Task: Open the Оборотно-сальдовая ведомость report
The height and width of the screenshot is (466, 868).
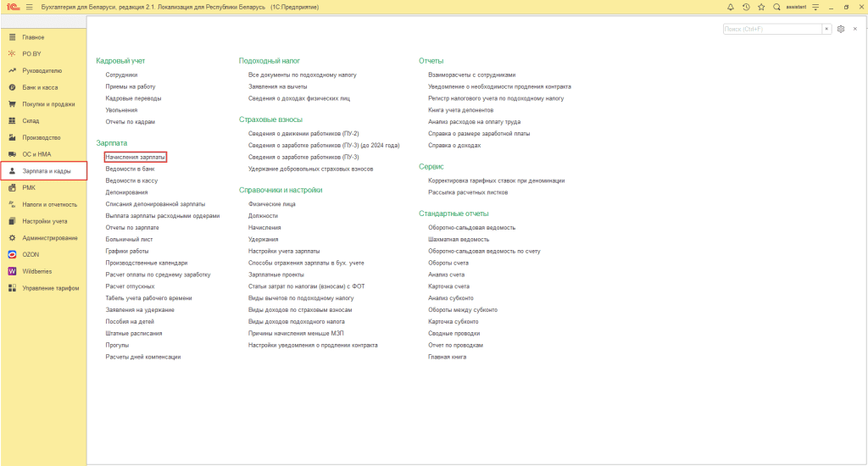Action: pyautogui.click(x=471, y=227)
